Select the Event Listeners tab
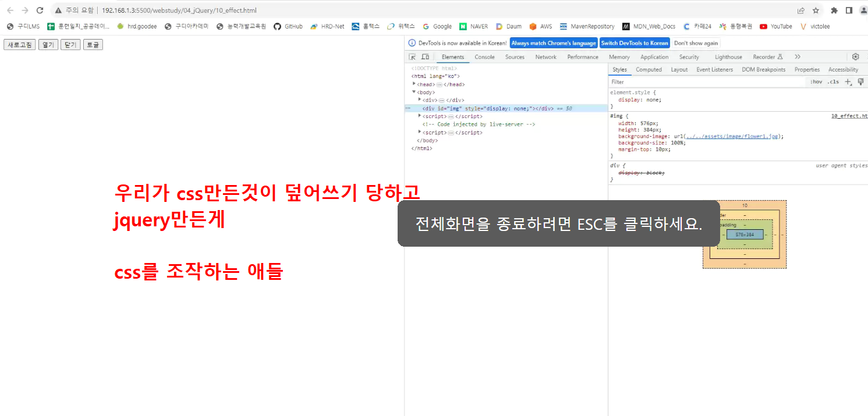 [714, 70]
